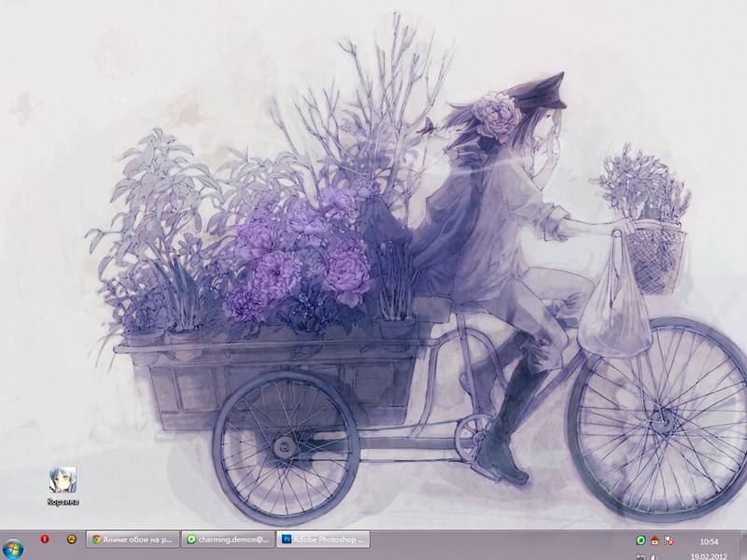The image size is (747, 560).
Task: Click the clock showing 10:54
Action: [x=709, y=542]
